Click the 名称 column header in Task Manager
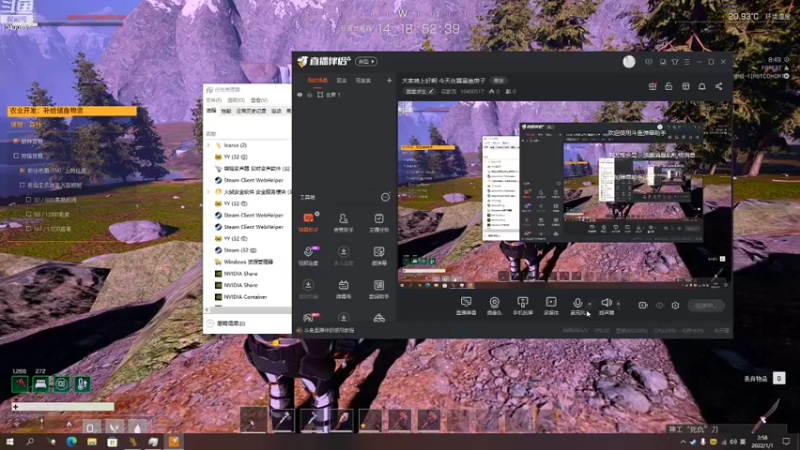The height and width of the screenshot is (450, 800). (211, 134)
